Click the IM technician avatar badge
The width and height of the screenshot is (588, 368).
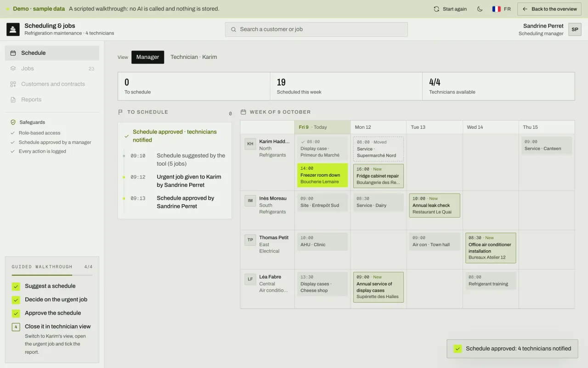(250, 201)
